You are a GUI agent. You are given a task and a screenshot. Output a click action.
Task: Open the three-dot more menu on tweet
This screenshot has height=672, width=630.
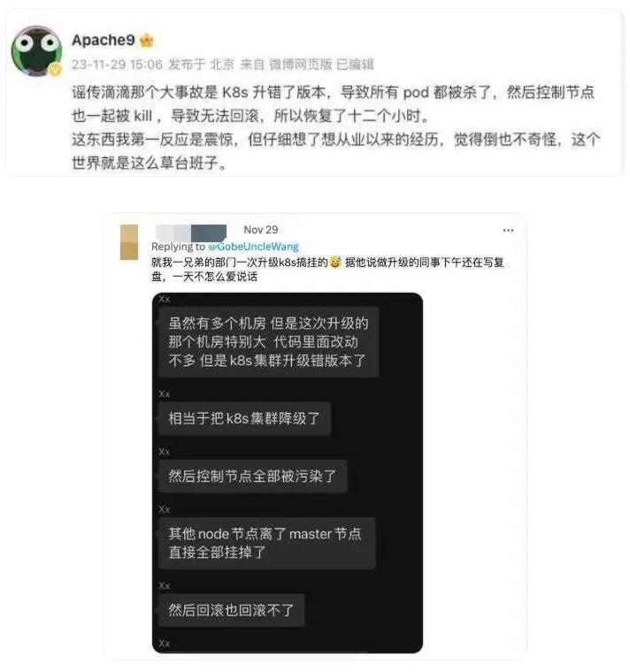508,231
